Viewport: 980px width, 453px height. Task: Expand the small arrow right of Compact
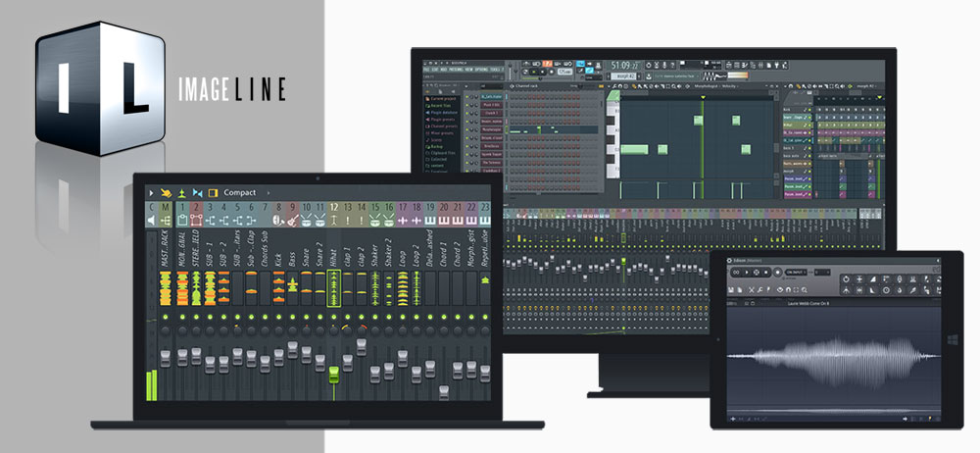coord(269,193)
